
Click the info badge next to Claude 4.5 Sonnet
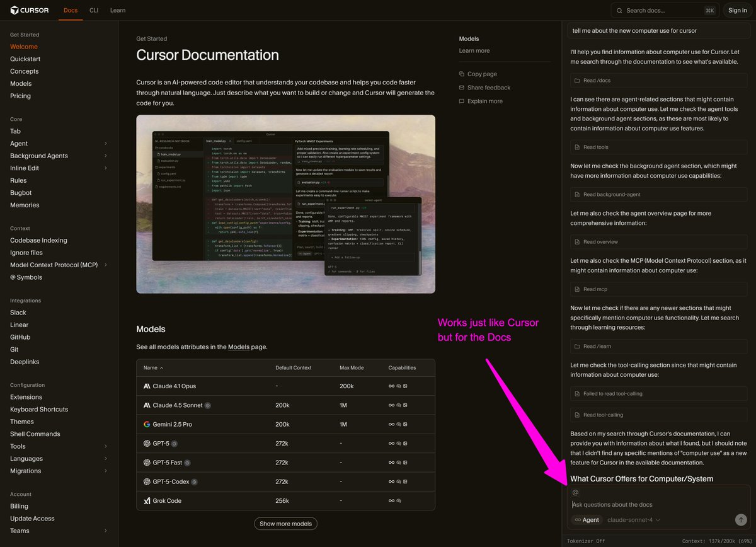pos(208,405)
